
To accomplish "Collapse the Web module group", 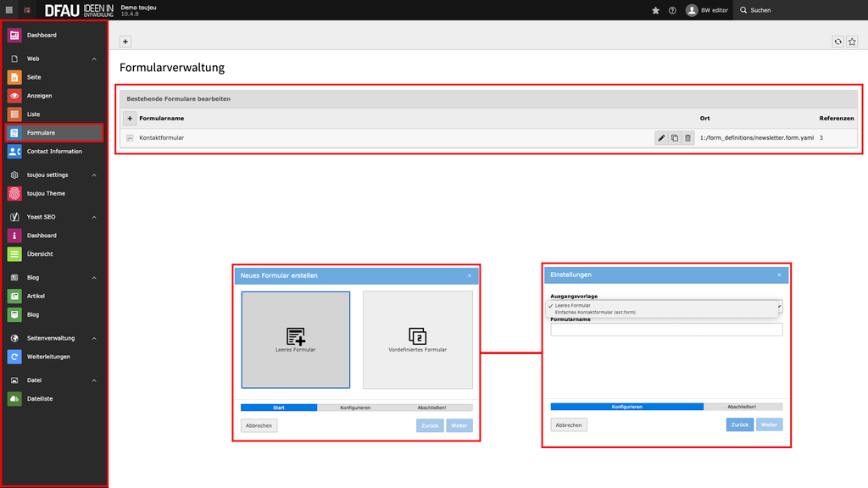I will click(x=94, y=59).
